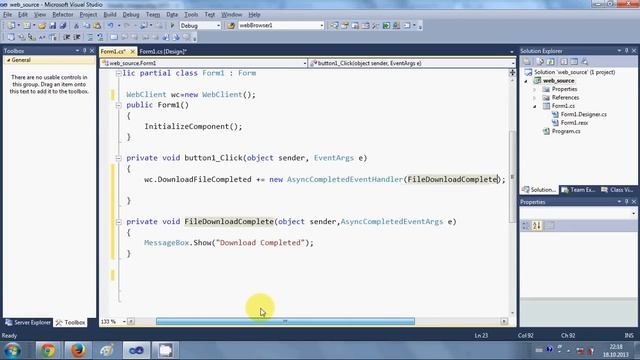Click the horizontal scrollbar thumb of editor
The width and height of the screenshot is (640, 360).
(x=285, y=322)
